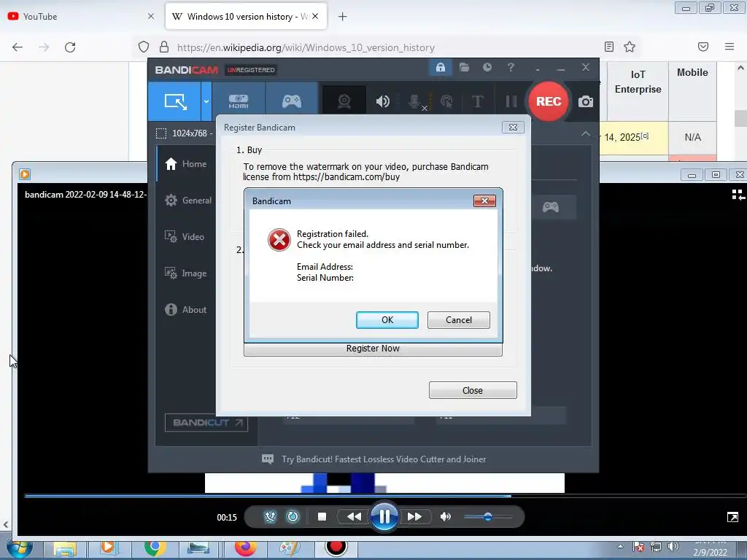Screen dimensions: 747x560
Task: Adjust the media player volume slider
Action: coord(488,517)
